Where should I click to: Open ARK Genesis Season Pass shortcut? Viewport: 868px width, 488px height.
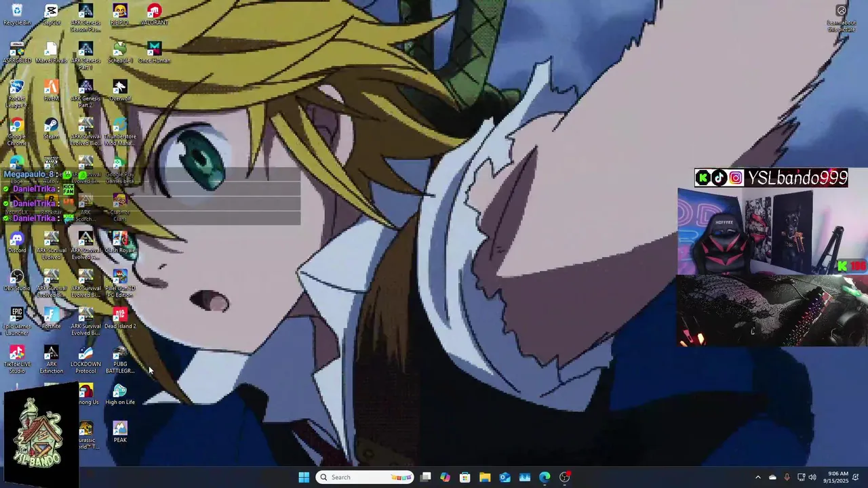pyautogui.click(x=85, y=17)
